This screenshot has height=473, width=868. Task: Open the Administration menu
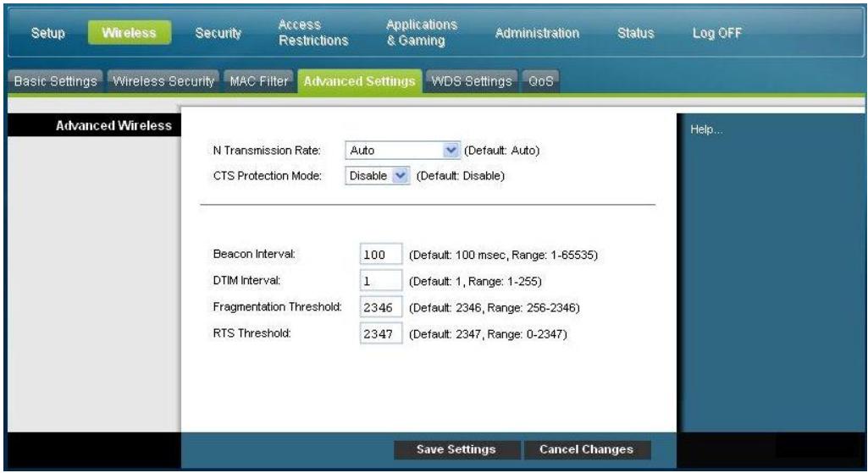(x=537, y=33)
